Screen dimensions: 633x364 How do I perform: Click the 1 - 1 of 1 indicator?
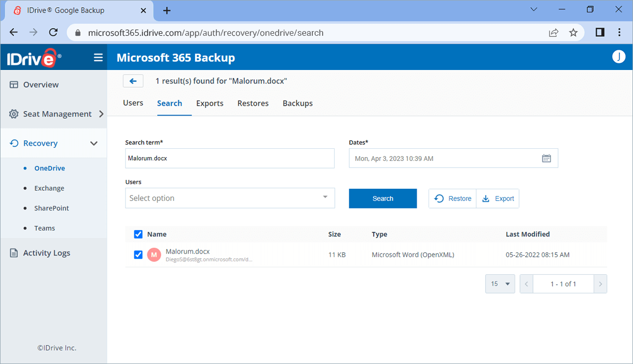[x=563, y=284]
